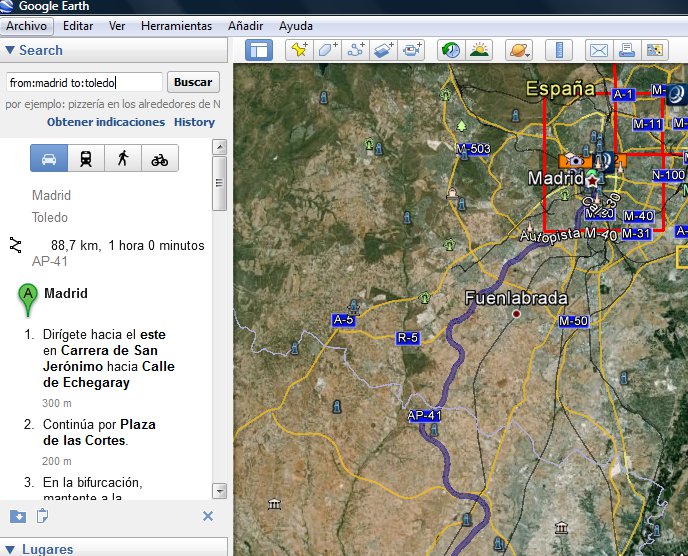Click the Madrid label on the map

pyautogui.click(x=555, y=178)
